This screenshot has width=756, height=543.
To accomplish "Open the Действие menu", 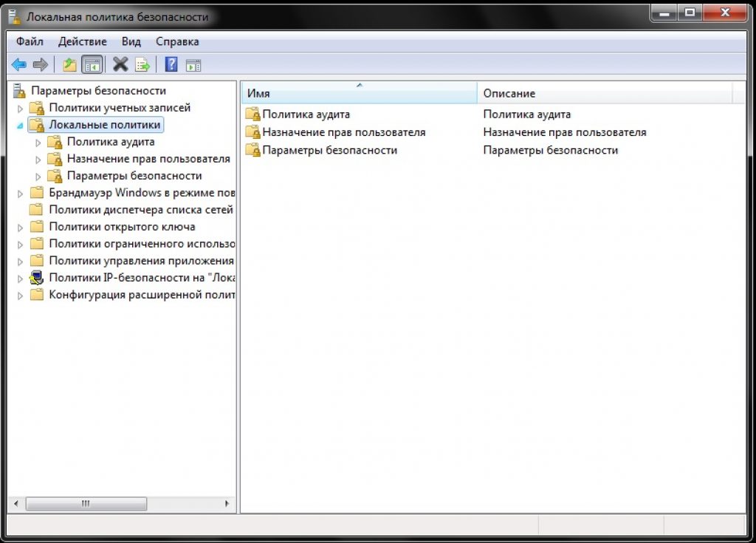I will [x=83, y=41].
